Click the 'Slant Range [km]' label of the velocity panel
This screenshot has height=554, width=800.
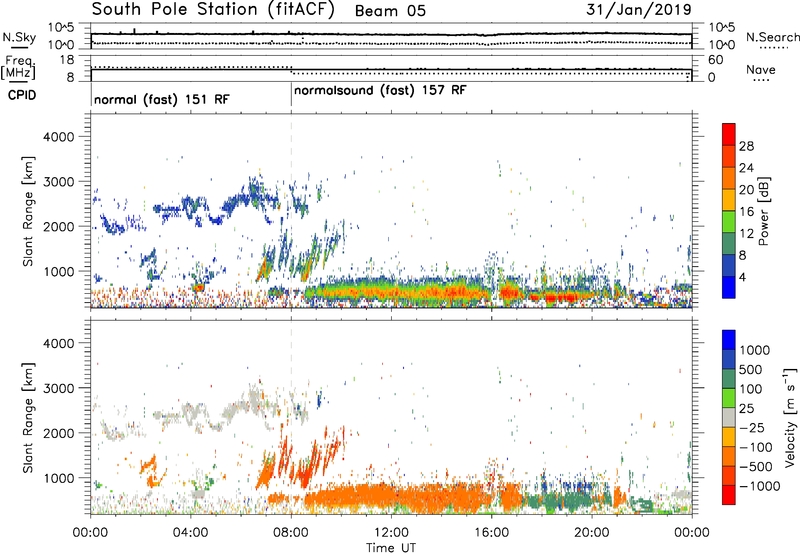point(28,417)
